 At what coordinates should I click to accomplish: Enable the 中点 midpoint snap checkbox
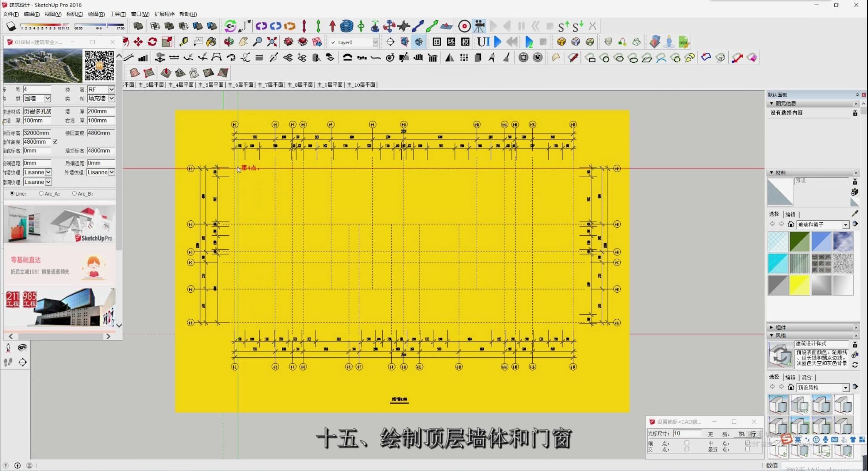point(747,443)
